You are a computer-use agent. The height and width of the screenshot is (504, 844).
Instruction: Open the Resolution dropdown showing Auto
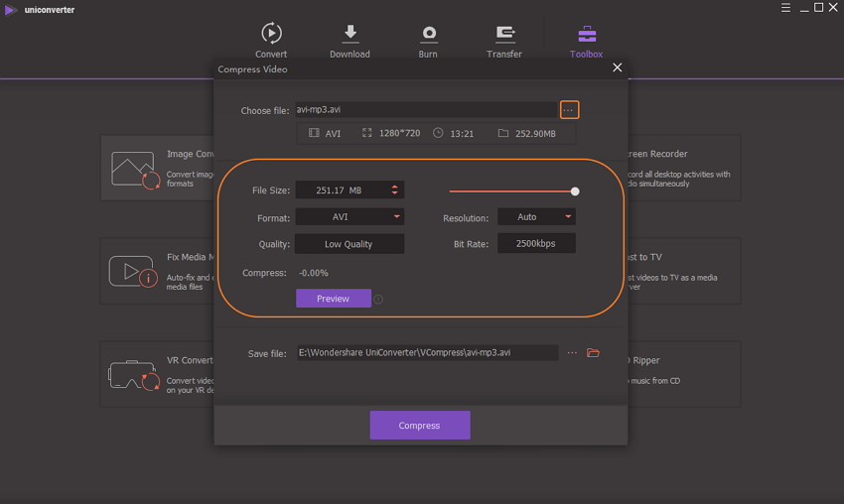pos(536,216)
